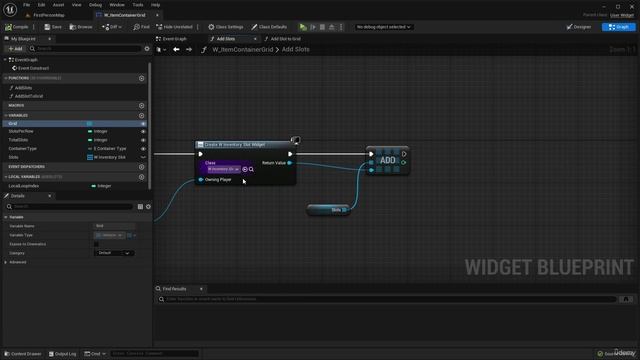The height and width of the screenshot is (360, 640).
Task: Collapse the Variables section
Action: (x=6, y=116)
